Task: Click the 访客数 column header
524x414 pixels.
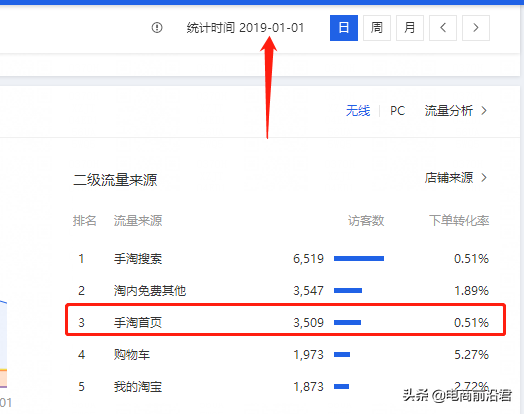Action: [x=366, y=221]
